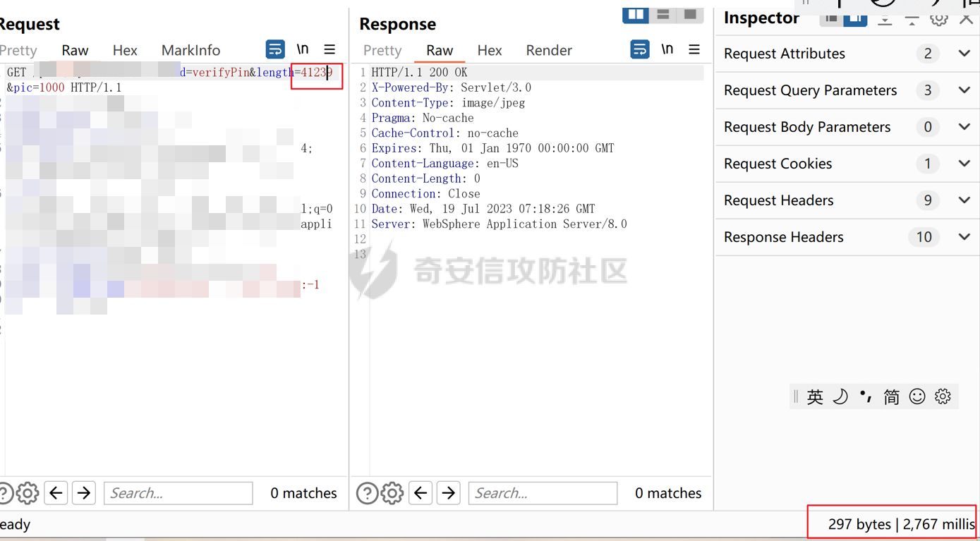This screenshot has width=980, height=541.
Task: Close the Inspector panel
Action: pyautogui.click(x=967, y=19)
